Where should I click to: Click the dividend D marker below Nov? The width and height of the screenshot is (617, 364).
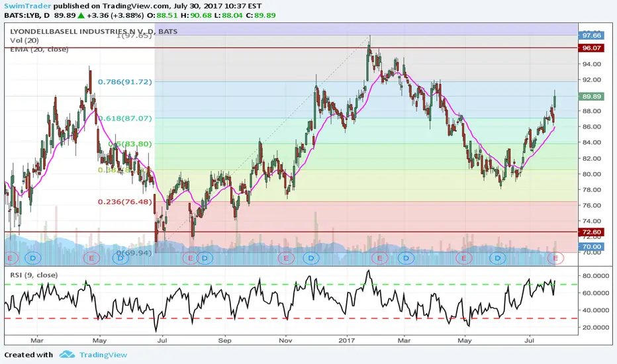(311, 258)
